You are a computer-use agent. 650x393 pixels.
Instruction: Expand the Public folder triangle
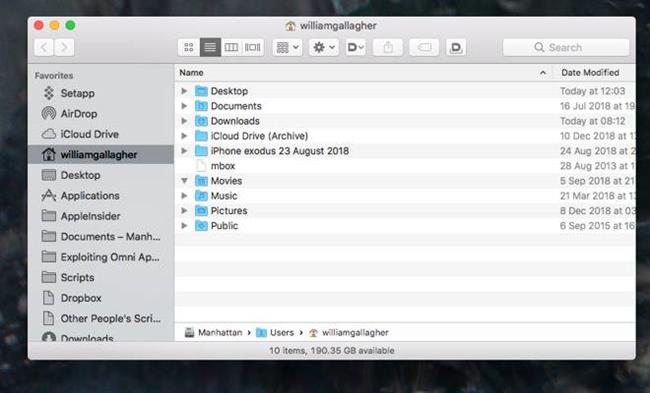pyautogui.click(x=184, y=226)
